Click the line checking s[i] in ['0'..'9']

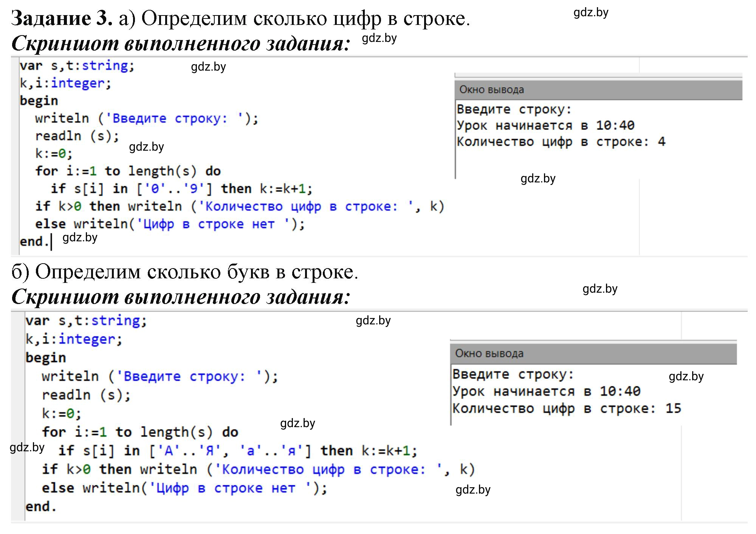182,188
